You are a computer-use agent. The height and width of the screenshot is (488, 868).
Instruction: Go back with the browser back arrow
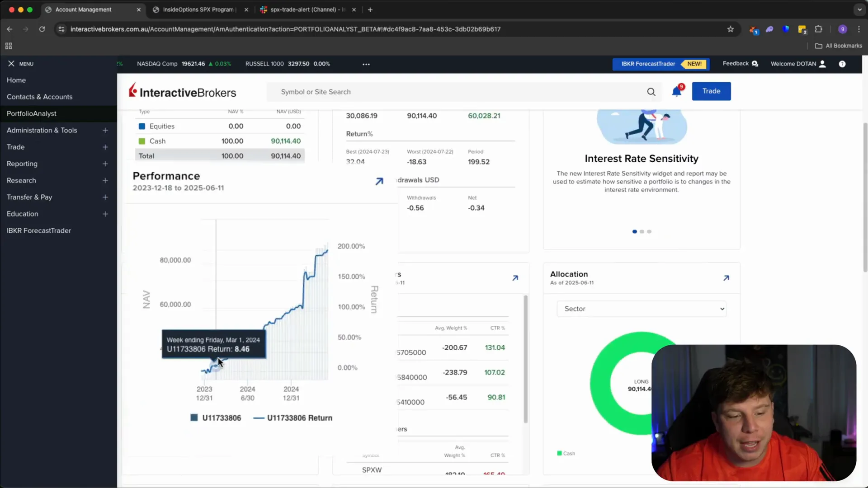[x=9, y=29]
